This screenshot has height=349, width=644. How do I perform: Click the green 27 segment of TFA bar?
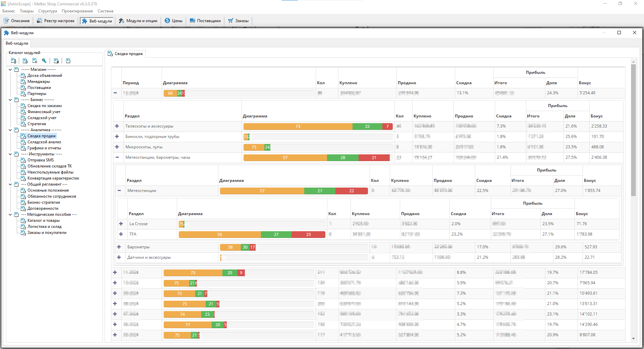[x=276, y=235]
